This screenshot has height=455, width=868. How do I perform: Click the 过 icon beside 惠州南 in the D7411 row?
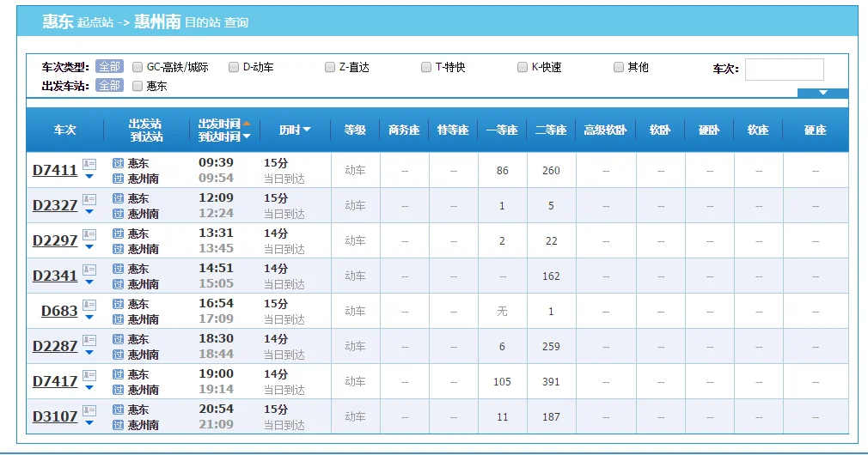pyautogui.click(x=118, y=179)
